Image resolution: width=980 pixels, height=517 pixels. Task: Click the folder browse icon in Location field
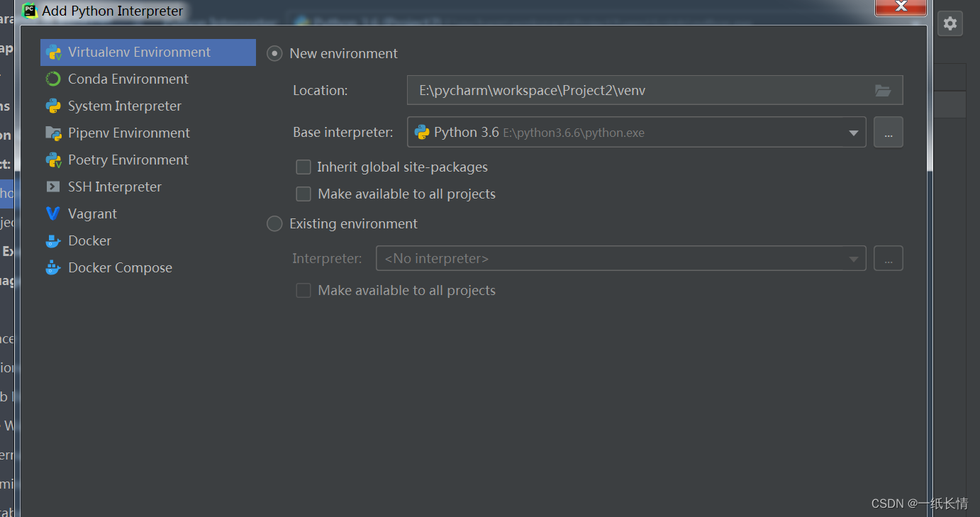[x=883, y=91]
